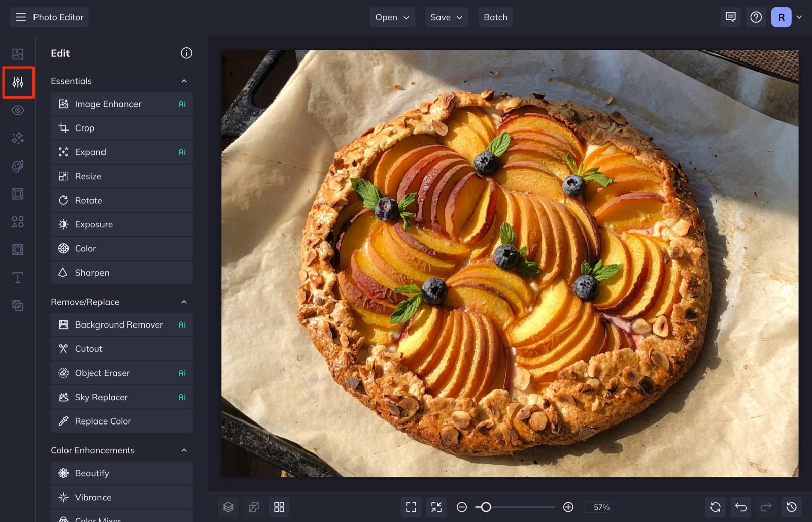Collapse the Remove/Replace section
Screen dimensions: 812x522
[x=184, y=301]
